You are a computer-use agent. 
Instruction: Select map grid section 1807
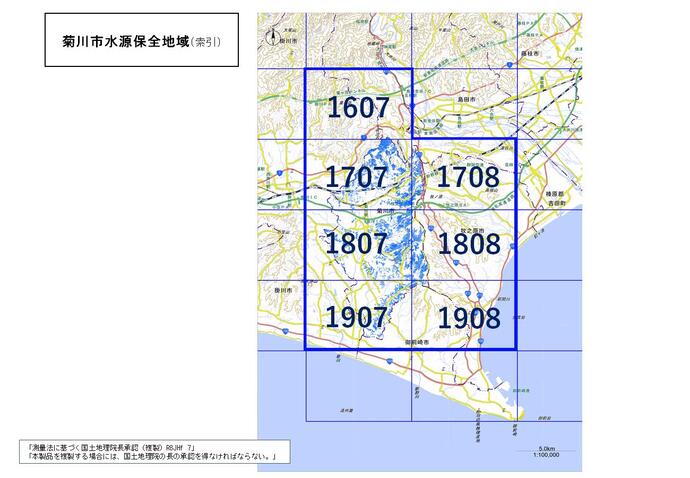tap(357, 243)
